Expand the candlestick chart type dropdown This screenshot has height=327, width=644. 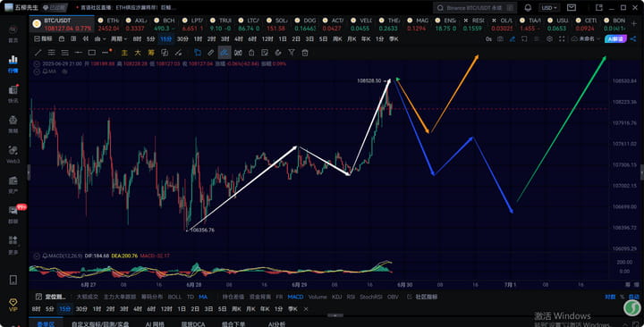(x=100, y=39)
